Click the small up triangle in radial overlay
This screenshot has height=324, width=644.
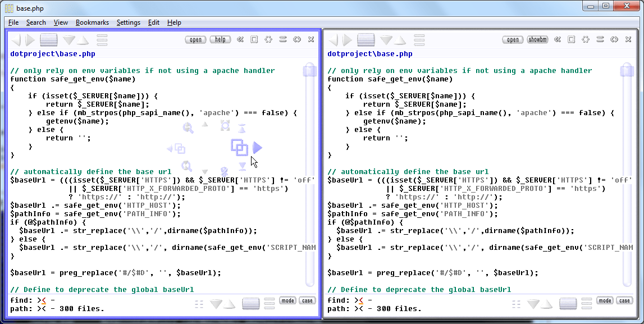(205, 124)
